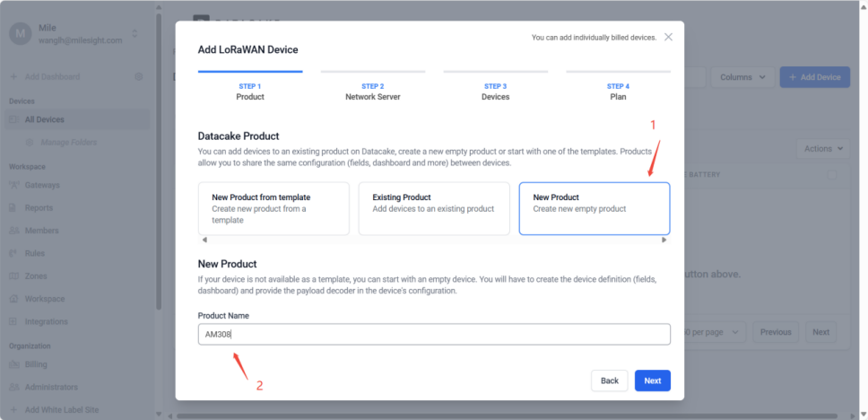Open All Devices in sidebar
The image size is (868, 420).
[x=76, y=119]
